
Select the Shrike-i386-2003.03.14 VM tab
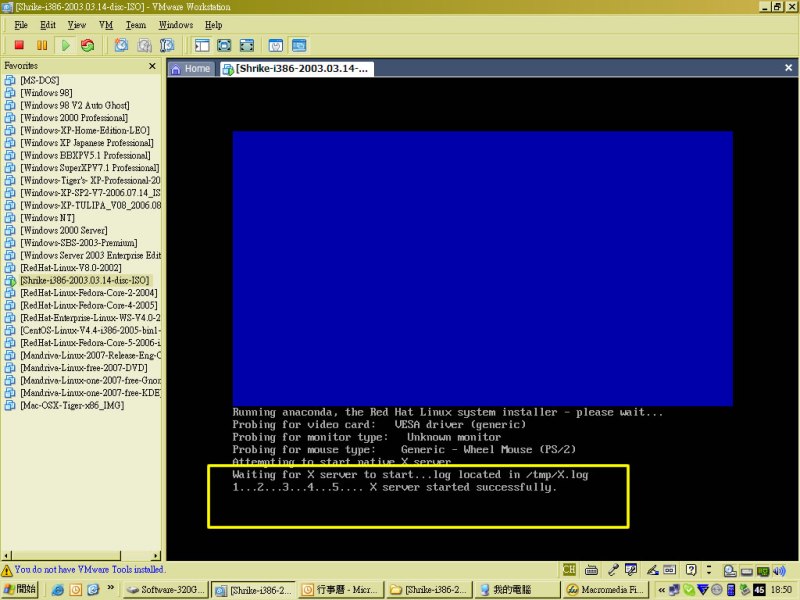click(296, 69)
